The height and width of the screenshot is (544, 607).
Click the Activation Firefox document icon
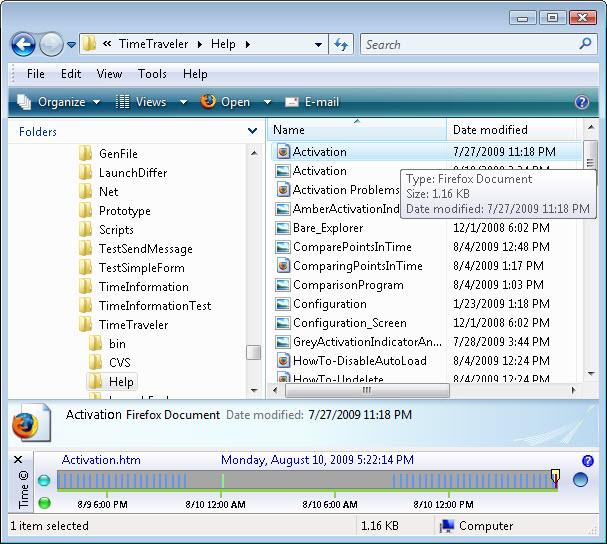[283, 151]
